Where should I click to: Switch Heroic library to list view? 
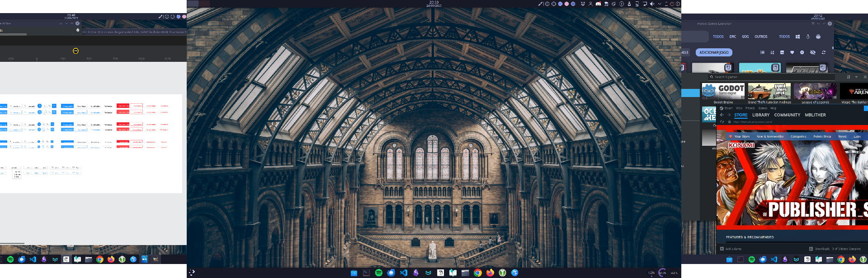(x=762, y=52)
